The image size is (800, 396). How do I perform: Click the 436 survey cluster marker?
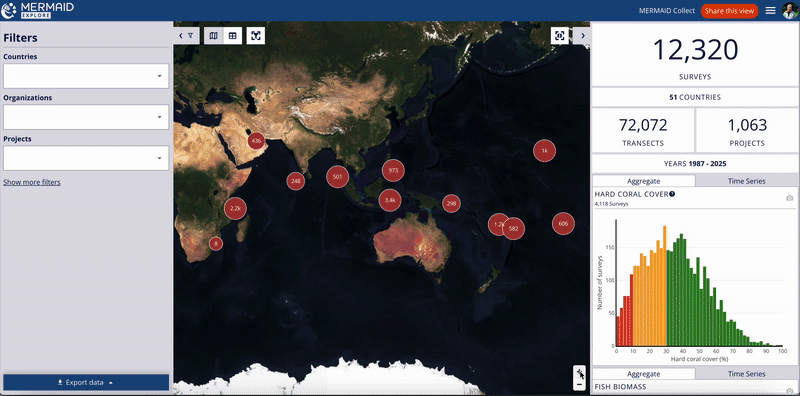click(x=256, y=141)
